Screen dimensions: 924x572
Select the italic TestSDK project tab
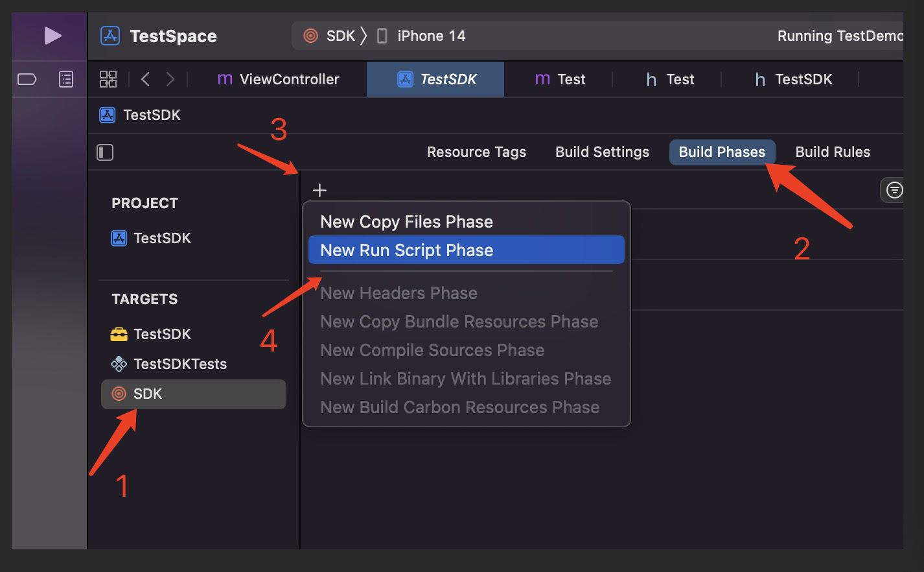[x=435, y=79]
